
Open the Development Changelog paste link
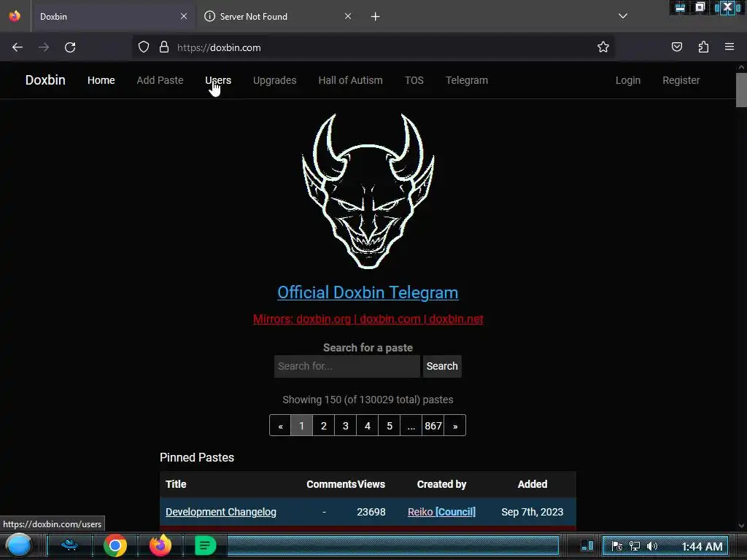[x=221, y=512]
